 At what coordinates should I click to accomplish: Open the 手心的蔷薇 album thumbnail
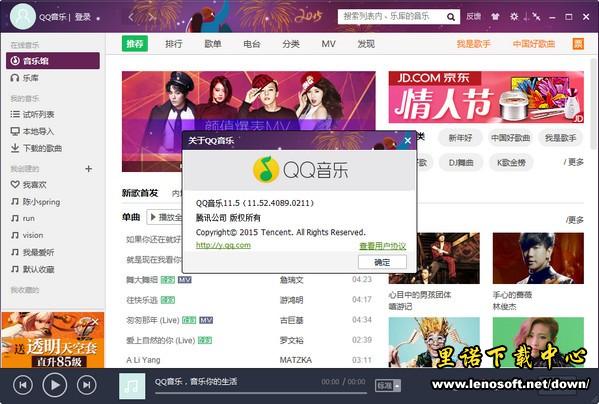(x=538, y=258)
